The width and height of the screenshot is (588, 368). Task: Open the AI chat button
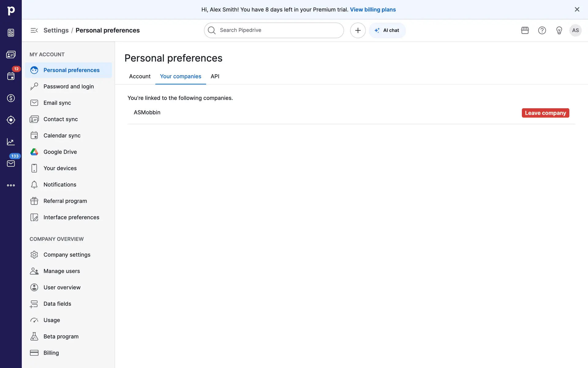click(387, 30)
